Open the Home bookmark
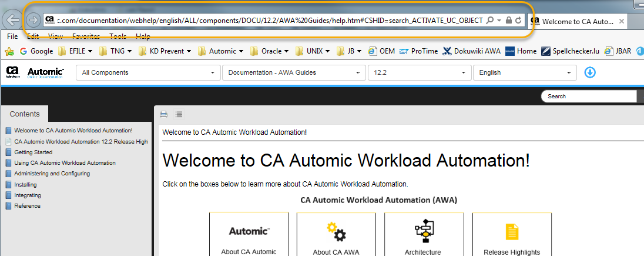 click(521, 51)
